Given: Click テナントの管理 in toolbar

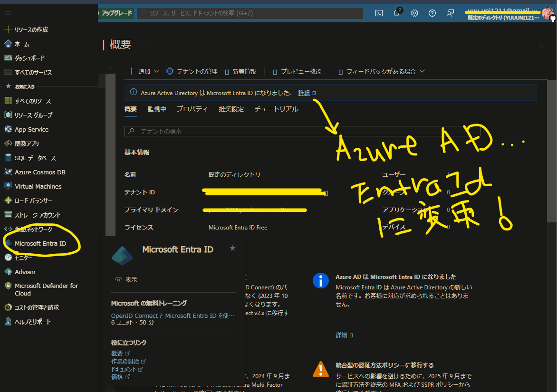Looking at the screenshot, I should [x=192, y=71].
